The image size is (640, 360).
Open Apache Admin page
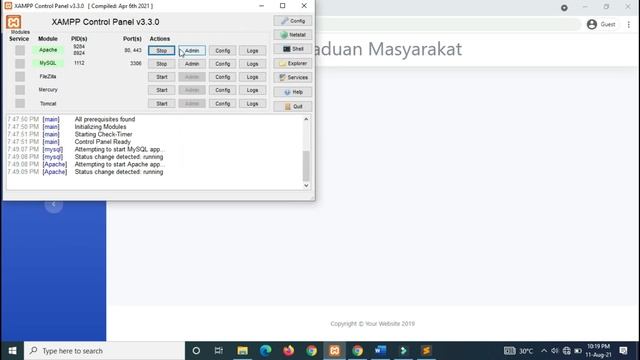coord(192,51)
